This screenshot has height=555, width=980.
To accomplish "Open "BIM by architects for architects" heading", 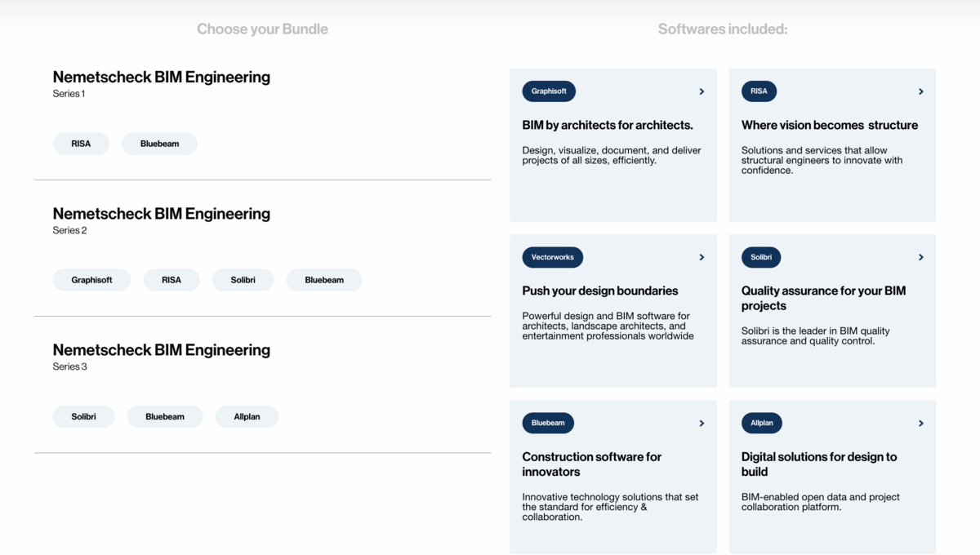I will (608, 126).
